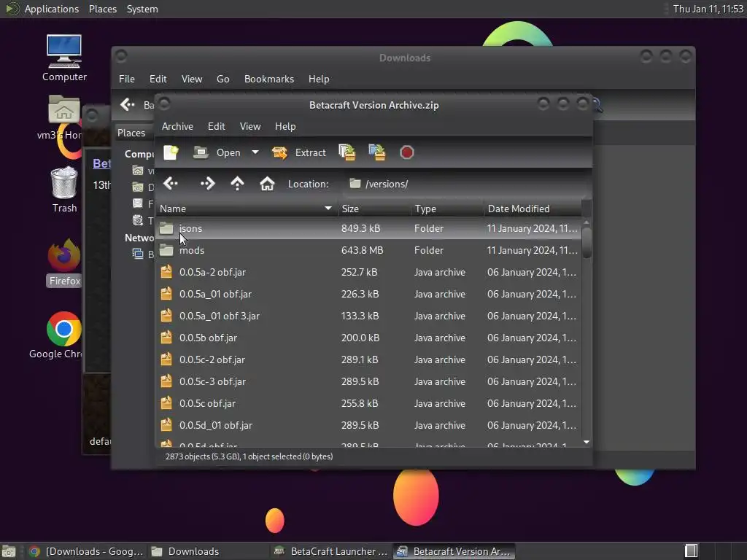
Task: Open an archive with the Open button
Action: [217, 152]
